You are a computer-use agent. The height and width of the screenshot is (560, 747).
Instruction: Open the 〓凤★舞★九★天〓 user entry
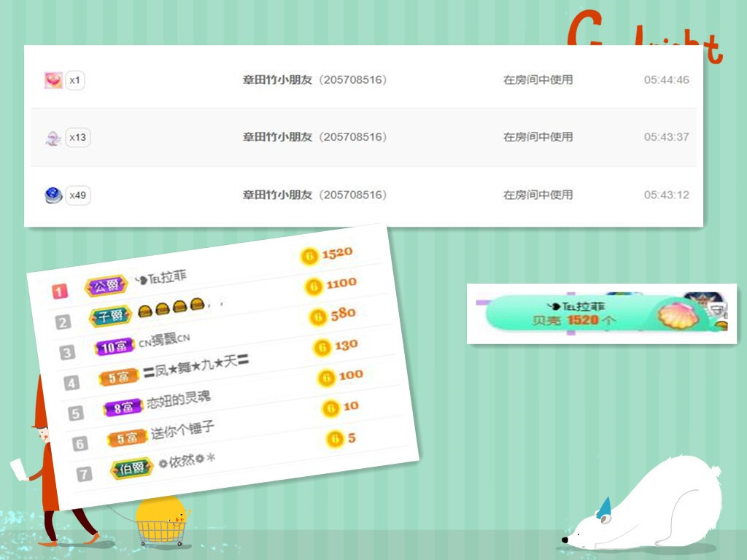(196, 366)
